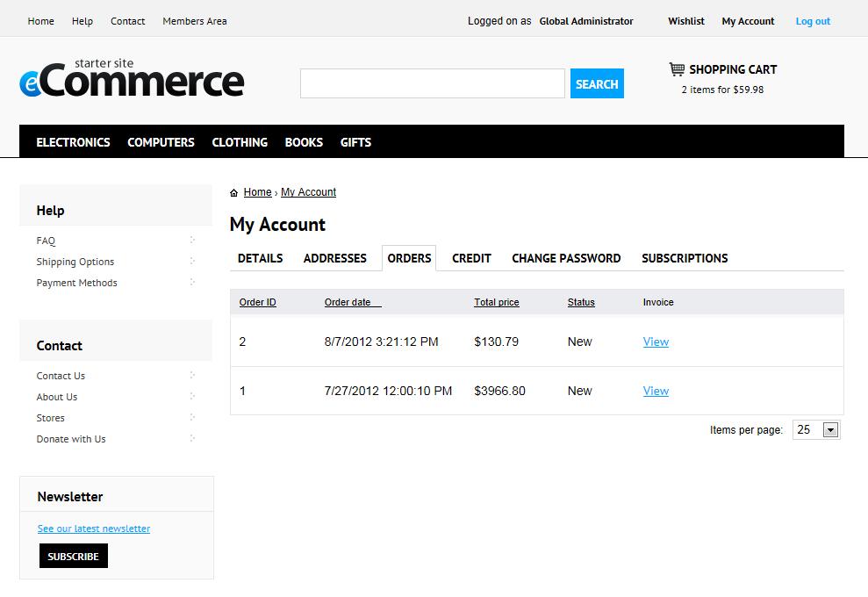Sort orders by Order ID column
The image size is (868, 597).
point(257,302)
